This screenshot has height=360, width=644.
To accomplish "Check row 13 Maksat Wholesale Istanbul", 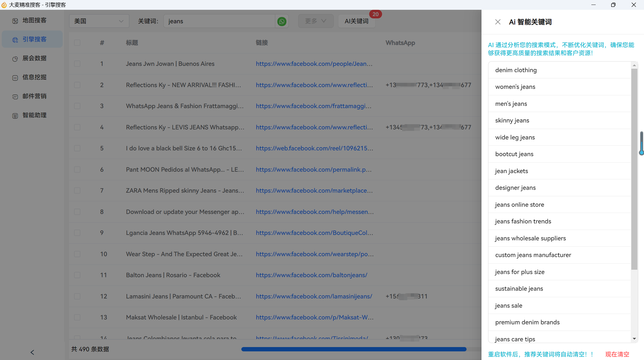I will point(77,317).
